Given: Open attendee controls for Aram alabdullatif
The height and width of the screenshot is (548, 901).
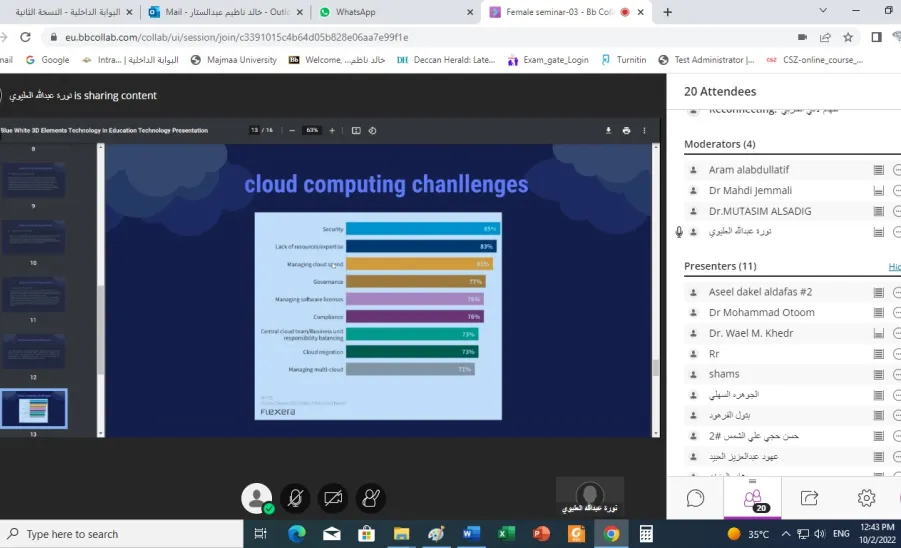Looking at the screenshot, I should pyautogui.click(x=896, y=170).
